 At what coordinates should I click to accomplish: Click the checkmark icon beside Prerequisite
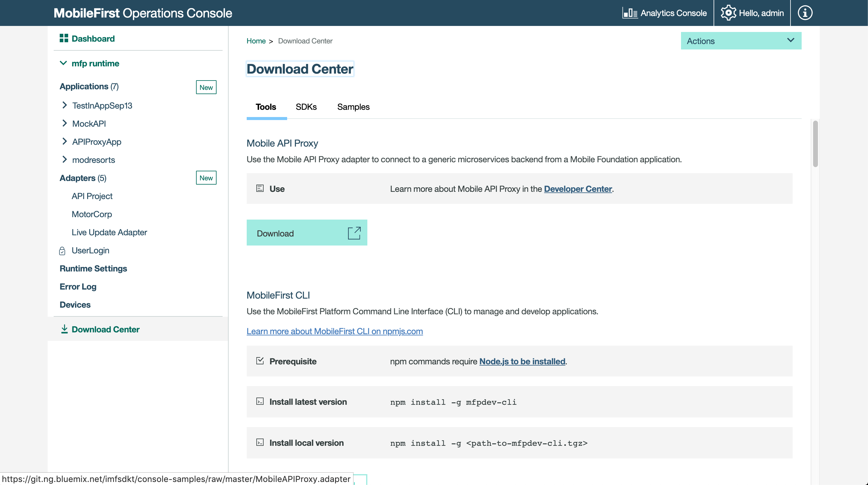(260, 361)
